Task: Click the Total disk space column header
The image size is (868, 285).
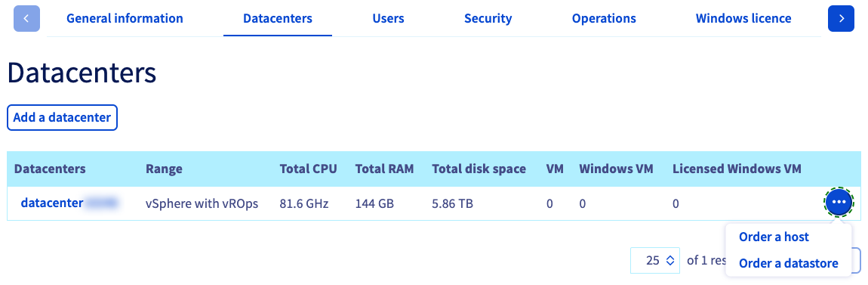Action: [479, 169]
